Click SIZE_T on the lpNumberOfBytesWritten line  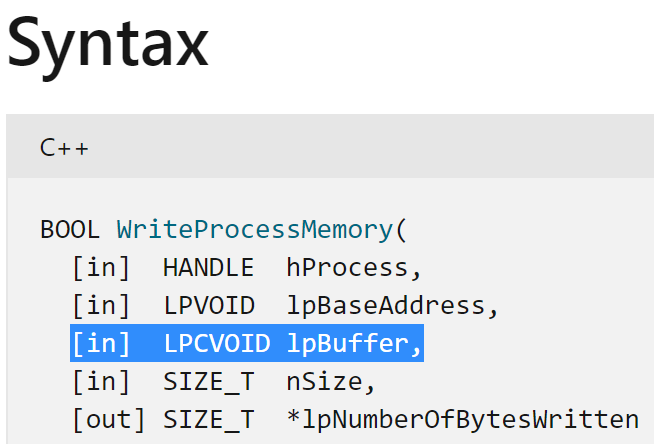209,420
